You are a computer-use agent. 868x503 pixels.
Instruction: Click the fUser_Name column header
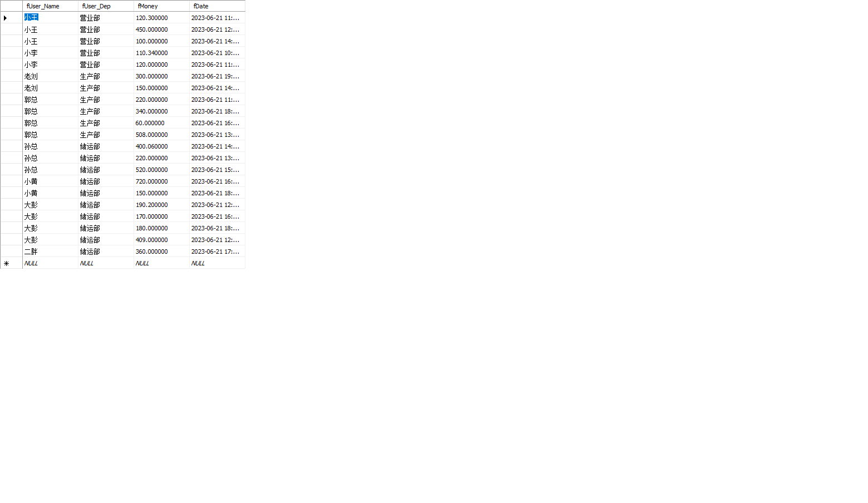point(50,6)
